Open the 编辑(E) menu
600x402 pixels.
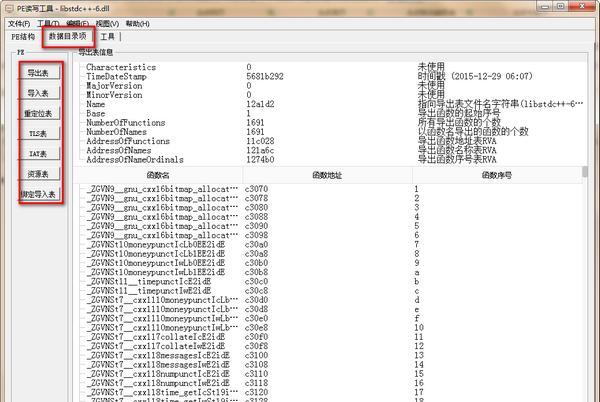tap(77, 24)
